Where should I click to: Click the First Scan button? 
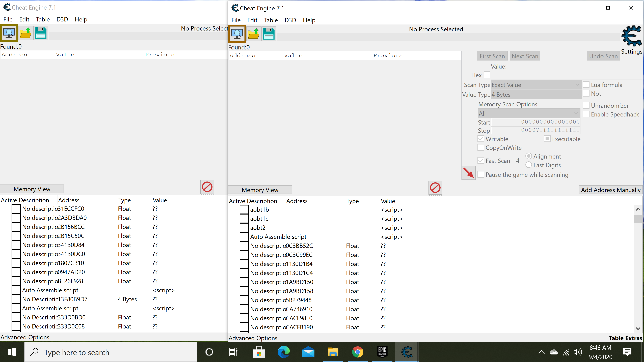tap(492, 56)
